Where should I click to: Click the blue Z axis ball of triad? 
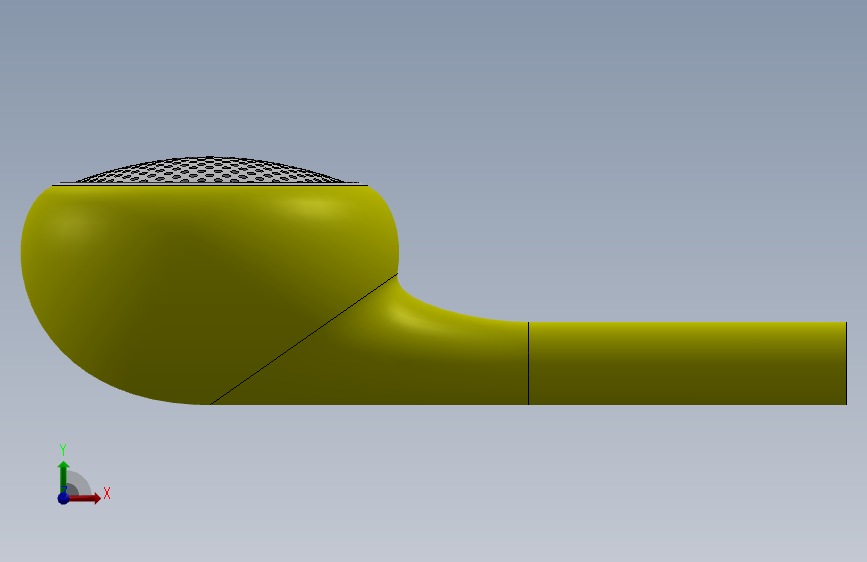64,498
